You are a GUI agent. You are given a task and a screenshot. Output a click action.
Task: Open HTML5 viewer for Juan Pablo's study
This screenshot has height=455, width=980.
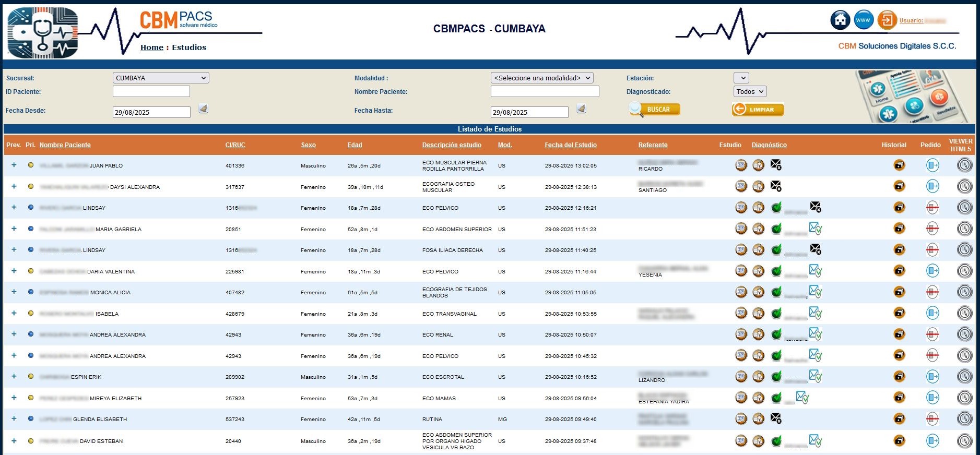pos(964,165)
